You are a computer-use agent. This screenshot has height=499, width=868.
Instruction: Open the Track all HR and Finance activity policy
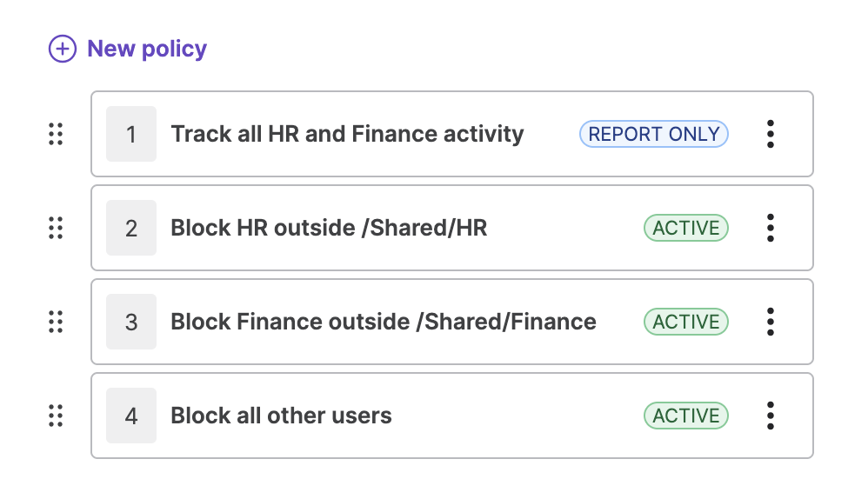[x=347, y=134]
